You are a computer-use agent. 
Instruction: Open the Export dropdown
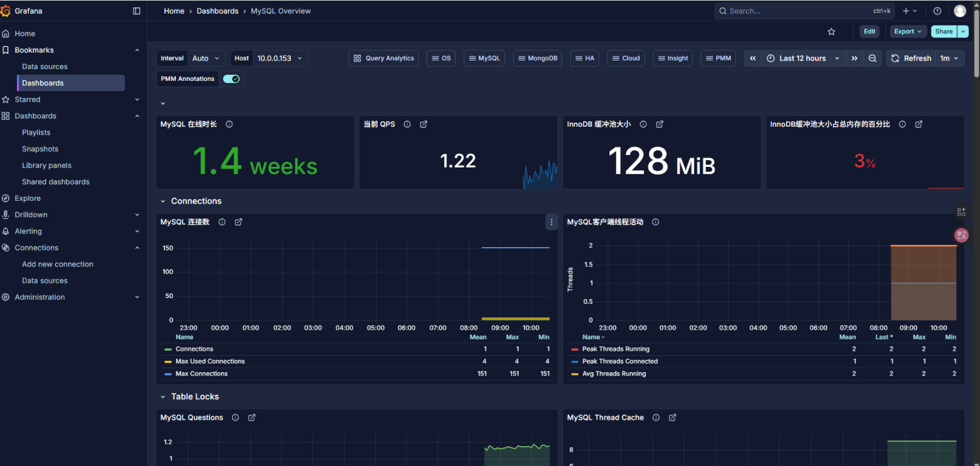coord(908,32)
